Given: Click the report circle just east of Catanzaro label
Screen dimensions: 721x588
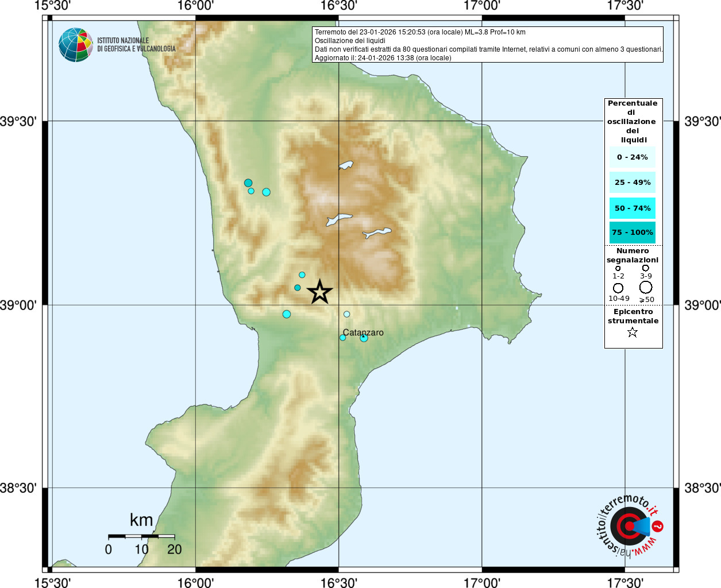Looking at the screenshot, I should pos(364,338).
